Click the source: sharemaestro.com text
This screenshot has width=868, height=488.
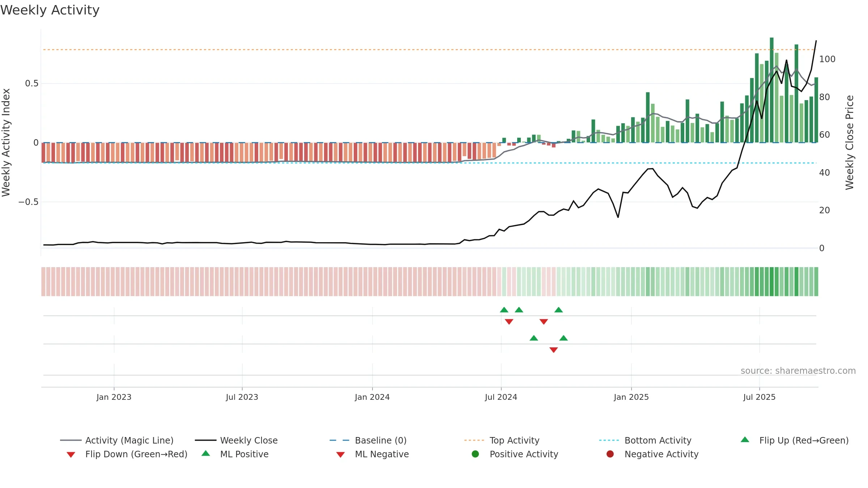click(x=798, y=371)
